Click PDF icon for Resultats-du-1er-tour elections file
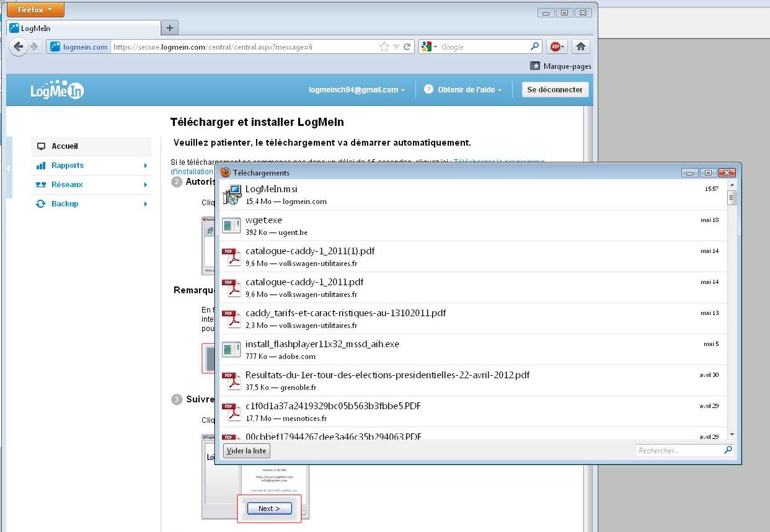This screenshot has height=532, width=770. click(x=232, y=381)
